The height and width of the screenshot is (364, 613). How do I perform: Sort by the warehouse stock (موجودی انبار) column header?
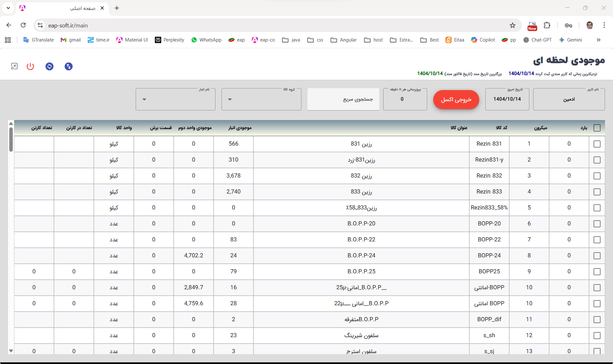[x=240, y=128]
